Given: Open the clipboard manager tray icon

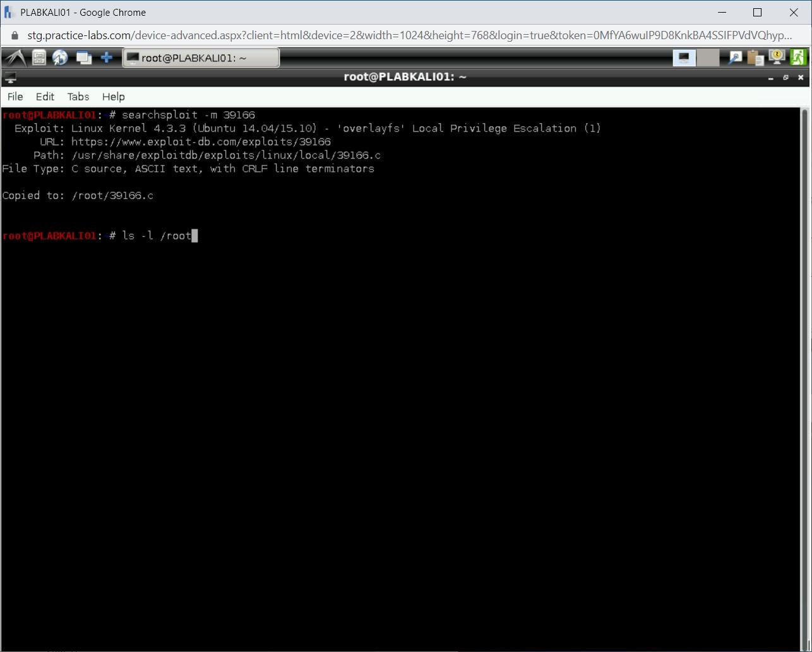Looking at the screenshot, I should coord(755,58).
